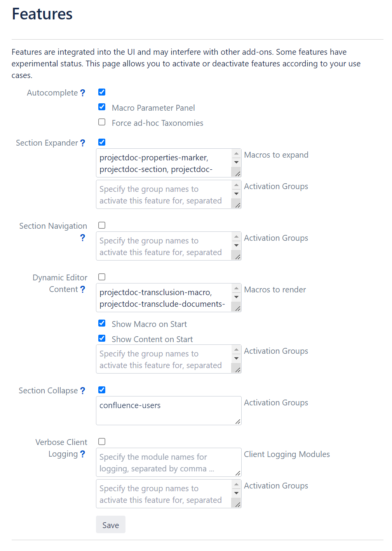
Task: Show help for Section Collapse
Action: click(82, 391)
